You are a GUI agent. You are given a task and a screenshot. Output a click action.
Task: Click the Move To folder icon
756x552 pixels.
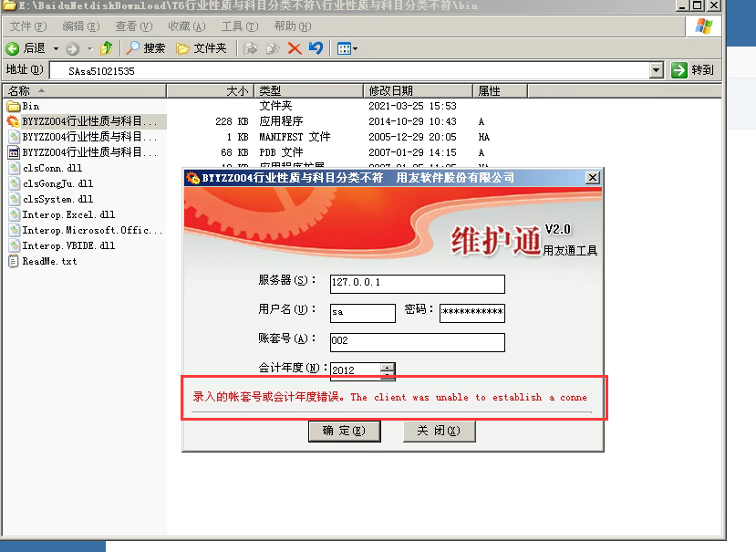pos(250,48)
